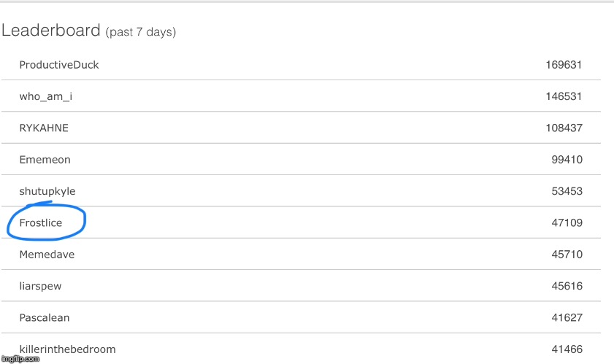Open Ememeon's profile

coord(45,160)
